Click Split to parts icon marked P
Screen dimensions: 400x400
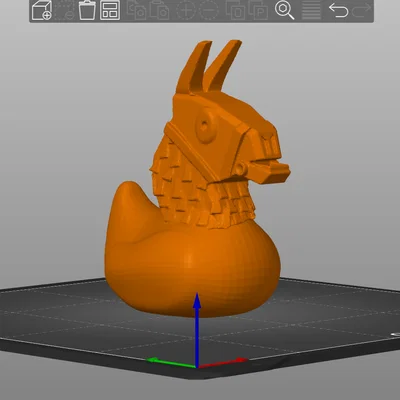point(258,10)
